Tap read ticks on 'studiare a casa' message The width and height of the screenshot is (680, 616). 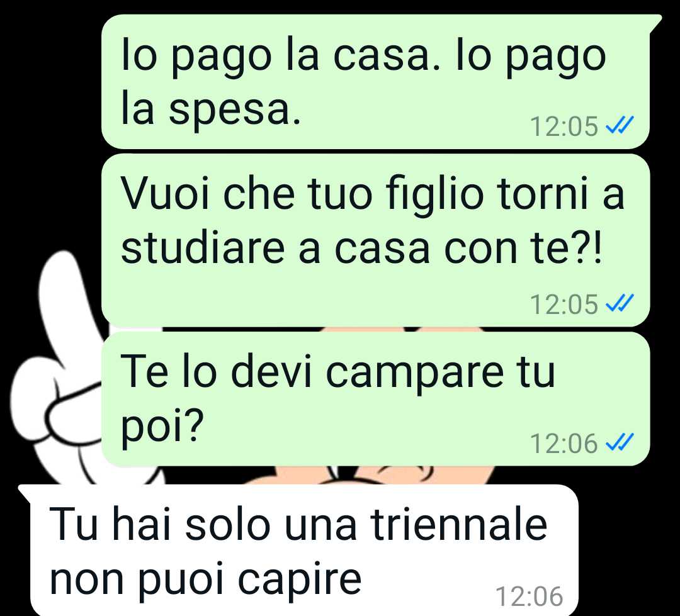pos(620,303)
